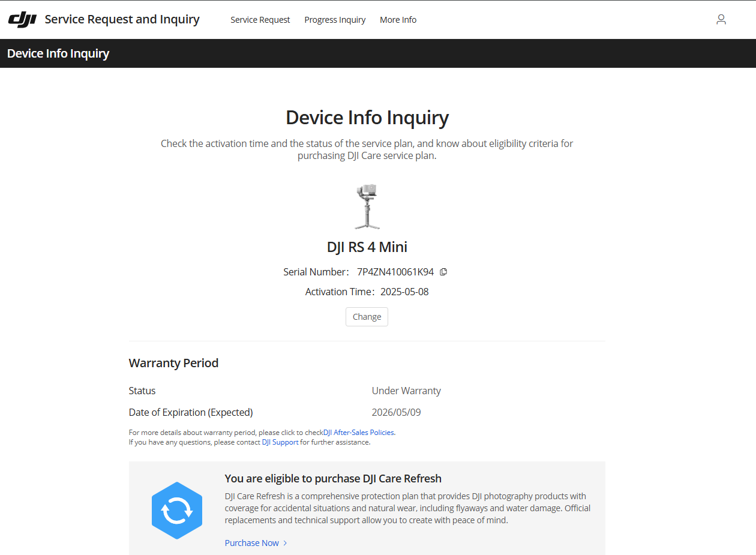Click the centered Device Info Inquiry page heading
Viewport: 756px width, 555px height.
367,117
